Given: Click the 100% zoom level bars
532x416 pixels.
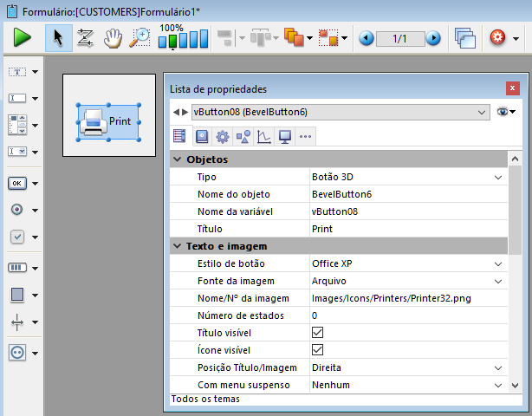Looking at the screenshot, I should point(183,38).
